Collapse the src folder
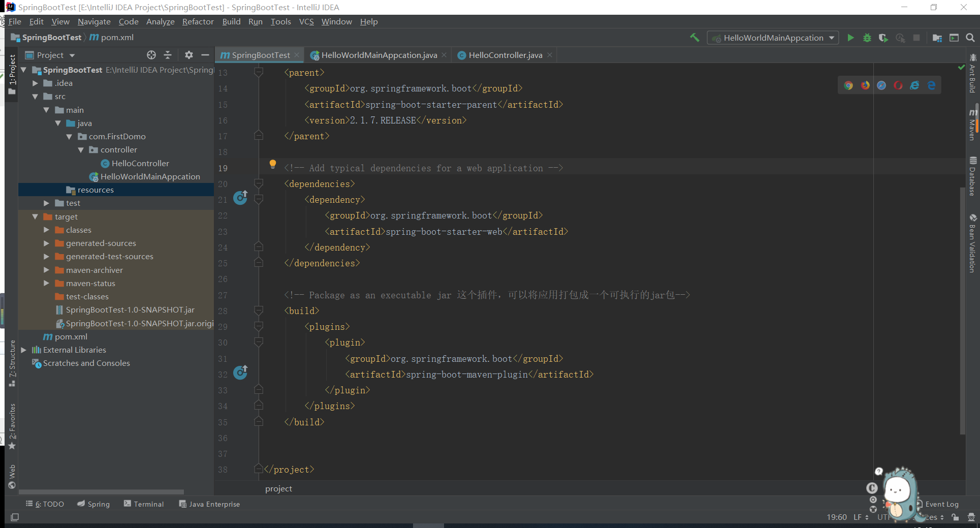 (36, 97)
